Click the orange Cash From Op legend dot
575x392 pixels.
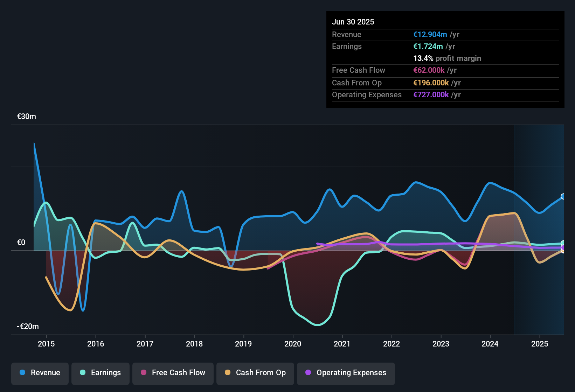click(x=228, y=373)
